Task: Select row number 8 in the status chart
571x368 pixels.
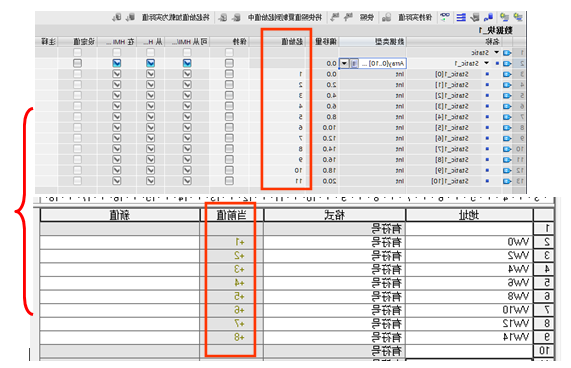Action: [544, 324]
